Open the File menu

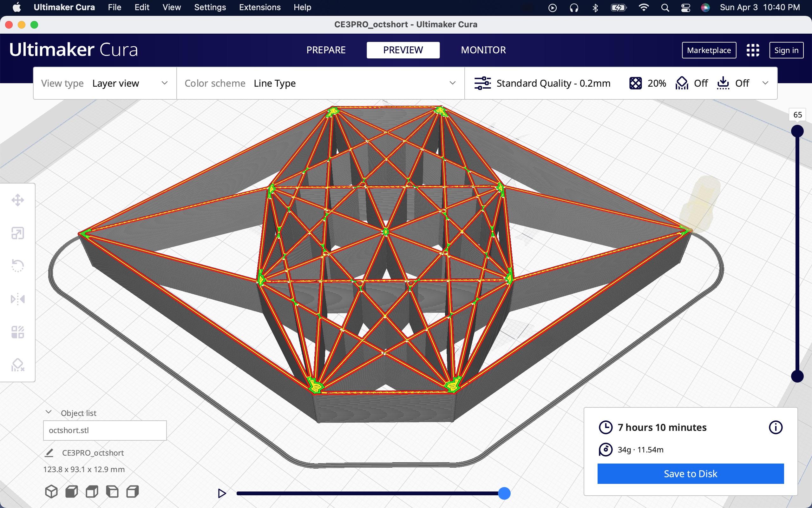[x=115, y=7]
